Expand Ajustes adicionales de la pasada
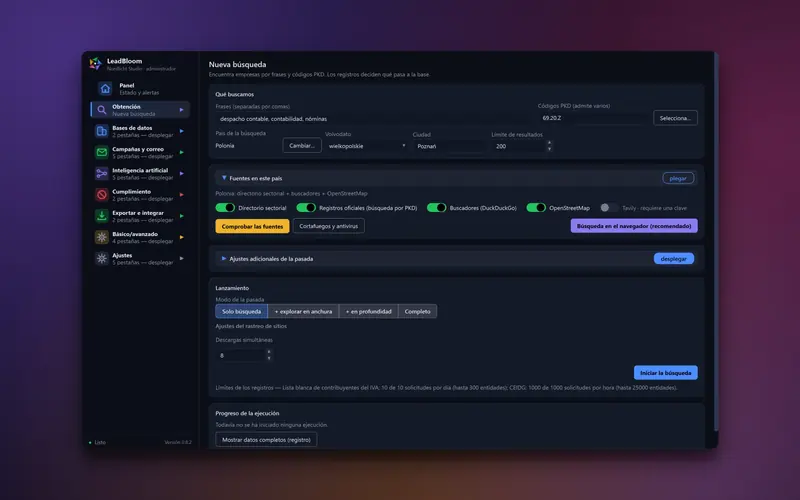This screenshot has height=500, width=800. pos(673,259)
